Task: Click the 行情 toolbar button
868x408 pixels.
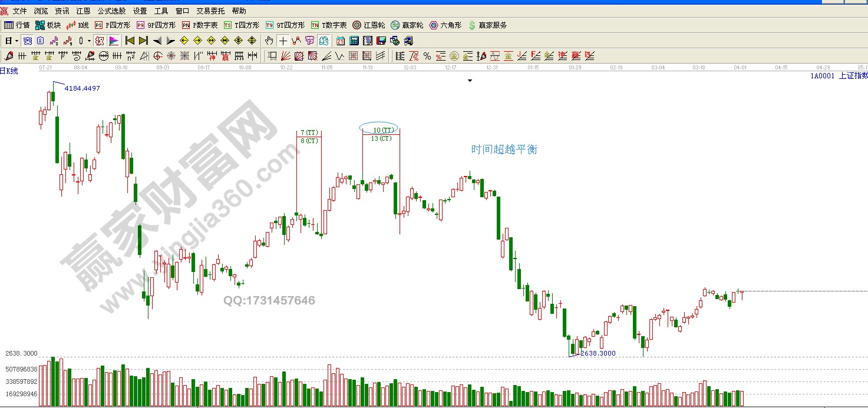Action: coord(17,25)
